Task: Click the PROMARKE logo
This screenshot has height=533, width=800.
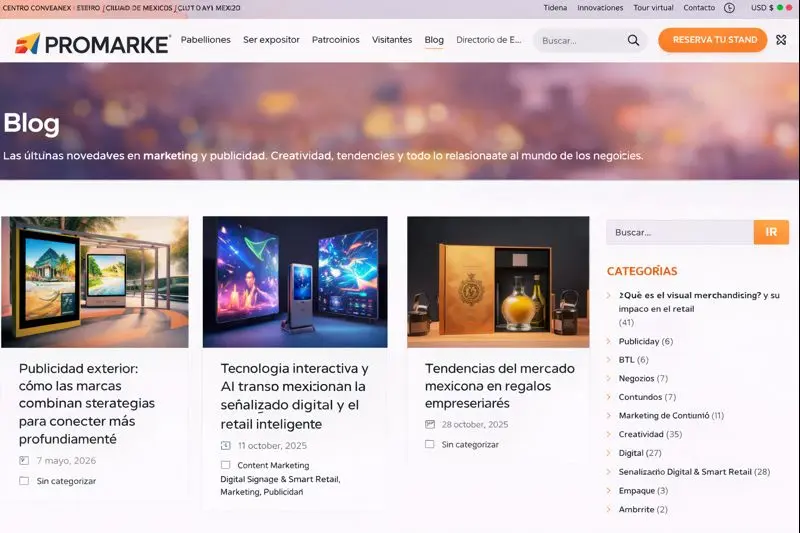Action: click(92, 44)
